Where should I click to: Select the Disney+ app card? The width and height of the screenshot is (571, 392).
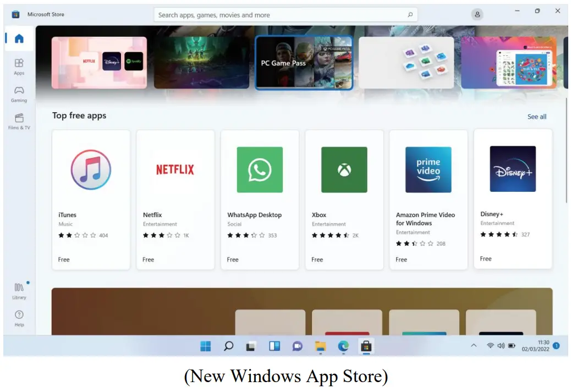point(513,199)
